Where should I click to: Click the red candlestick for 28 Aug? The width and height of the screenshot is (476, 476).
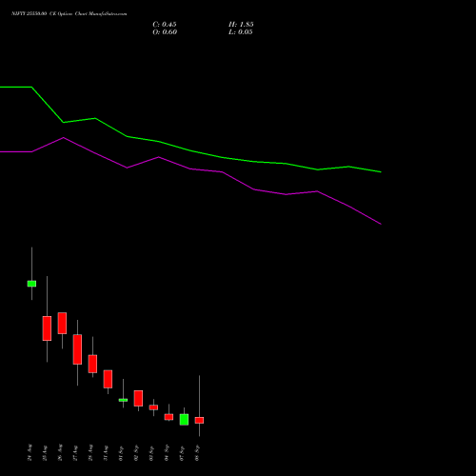click(x=92, y=364)
